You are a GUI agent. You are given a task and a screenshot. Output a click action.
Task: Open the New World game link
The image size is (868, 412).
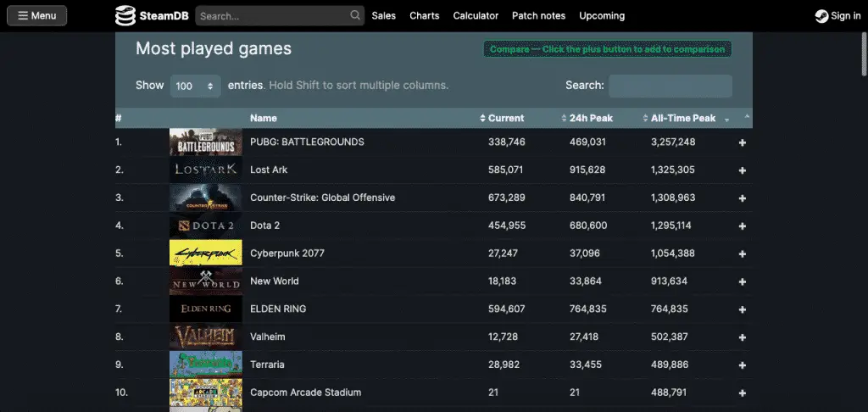coord(275,281)
